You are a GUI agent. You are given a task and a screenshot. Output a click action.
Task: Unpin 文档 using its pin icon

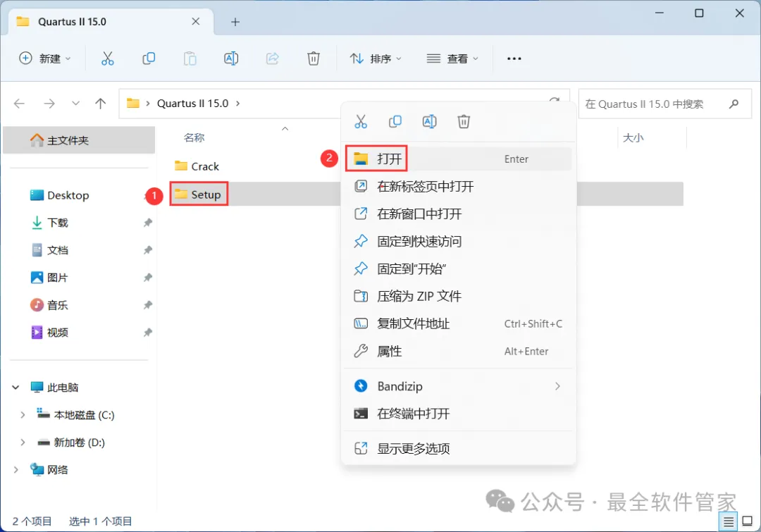(147, 250)
